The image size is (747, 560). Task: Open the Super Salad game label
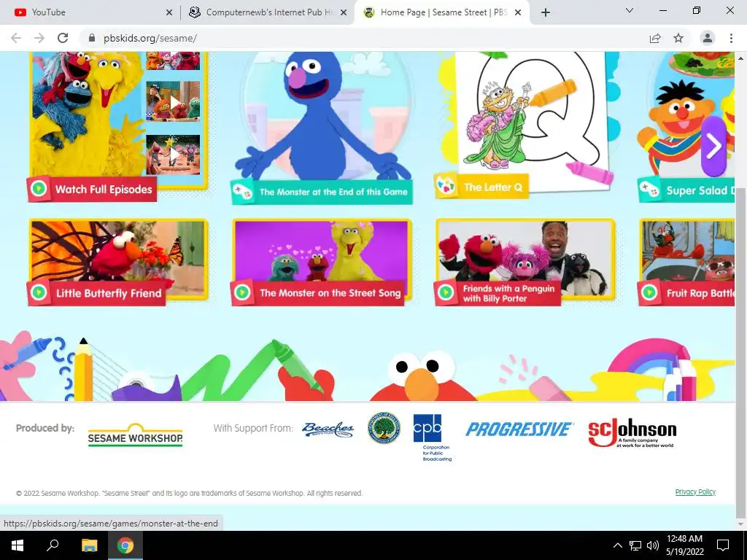tap(700, 191)
